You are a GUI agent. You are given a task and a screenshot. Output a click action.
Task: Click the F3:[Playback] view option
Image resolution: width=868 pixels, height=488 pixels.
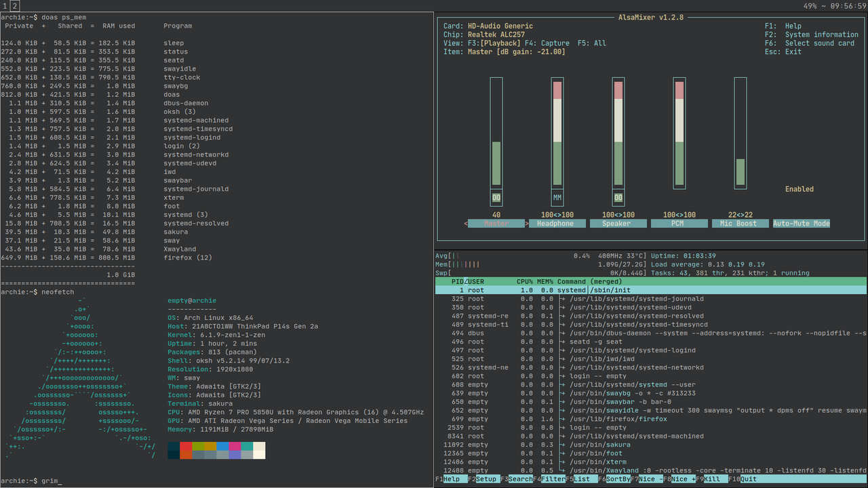click(x=494, y=43)
